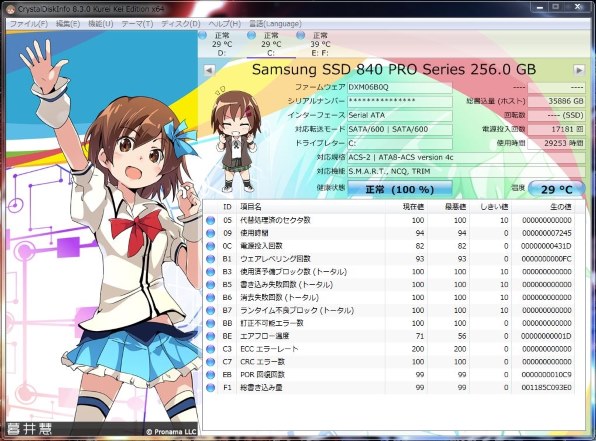Click the firmware field DXM06B0Q

click(400, 87)
